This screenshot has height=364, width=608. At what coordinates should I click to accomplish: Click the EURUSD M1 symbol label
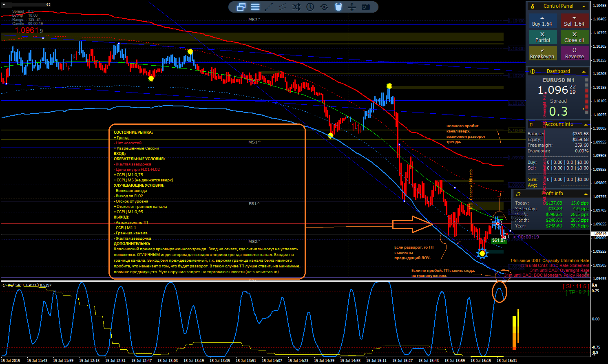[558, 80]
